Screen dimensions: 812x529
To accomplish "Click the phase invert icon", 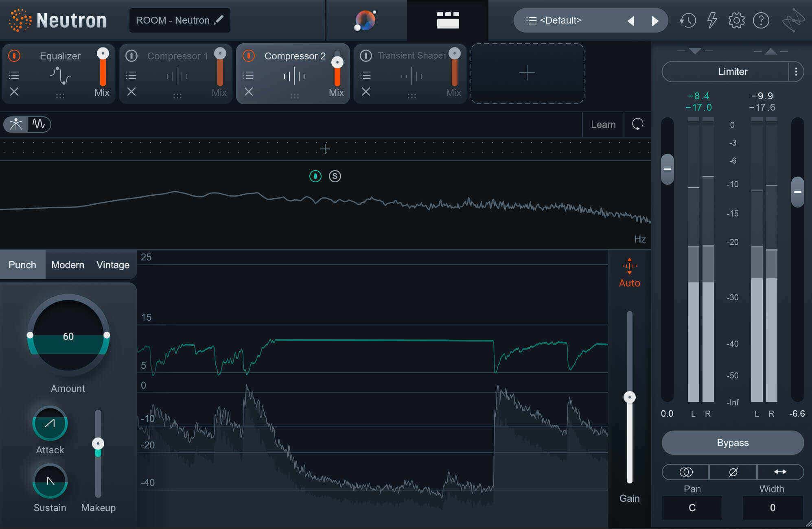I will coord(733,472).
